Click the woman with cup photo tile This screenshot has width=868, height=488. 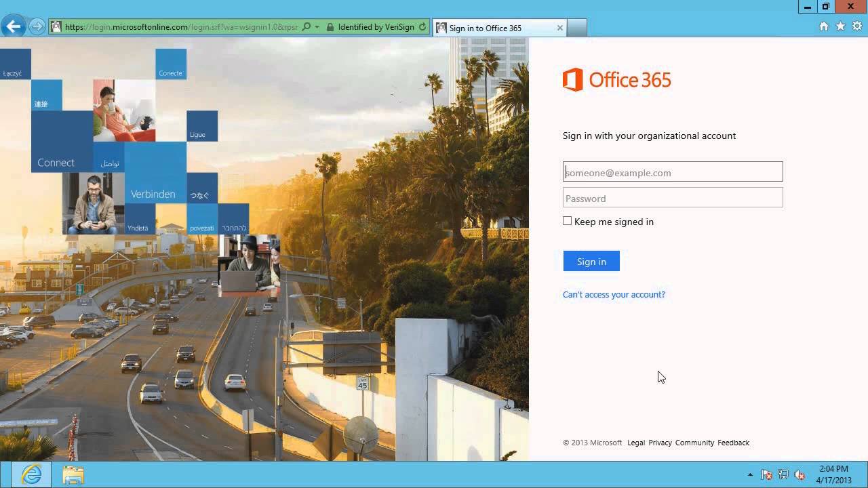pyautogui.click(x=124, y=110)
